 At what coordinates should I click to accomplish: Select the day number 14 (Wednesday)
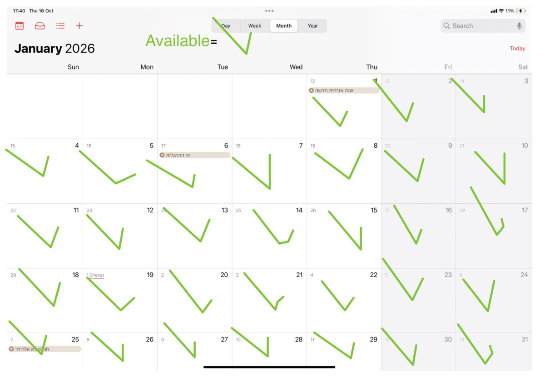[299, 211]
